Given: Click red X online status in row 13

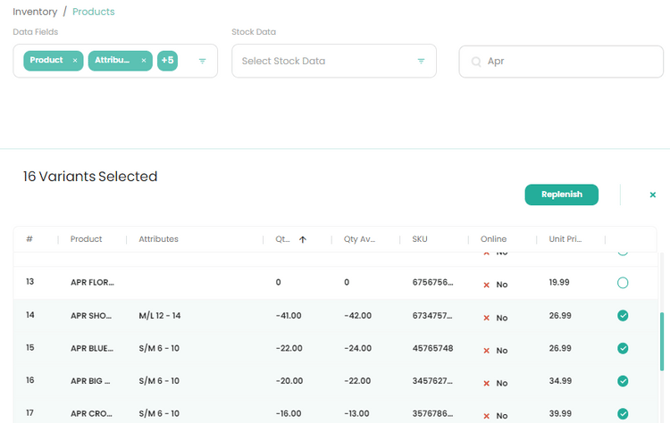Looking at the screenshot, I should point(486,283).
